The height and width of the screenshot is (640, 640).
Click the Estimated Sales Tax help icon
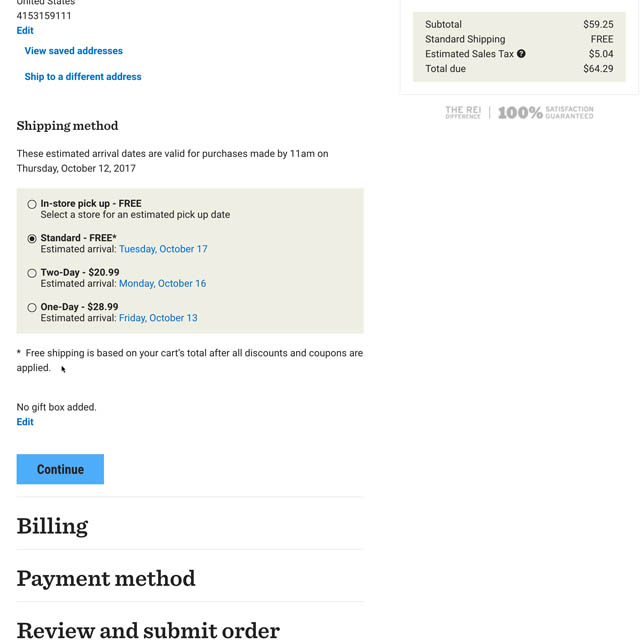[521, 54]
